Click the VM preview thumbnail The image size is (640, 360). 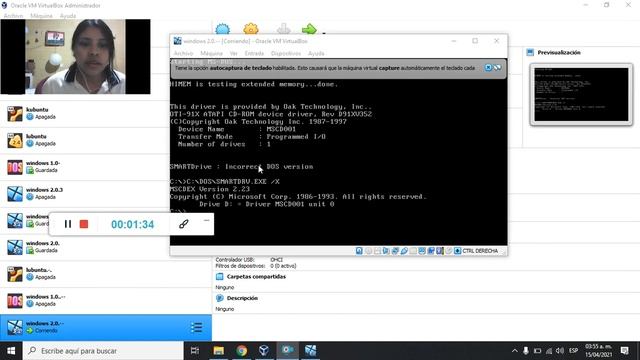click(x=581, y=95)
